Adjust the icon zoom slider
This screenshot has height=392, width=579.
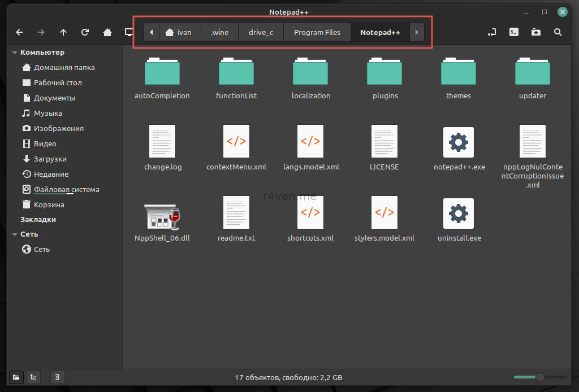[540, 377]
